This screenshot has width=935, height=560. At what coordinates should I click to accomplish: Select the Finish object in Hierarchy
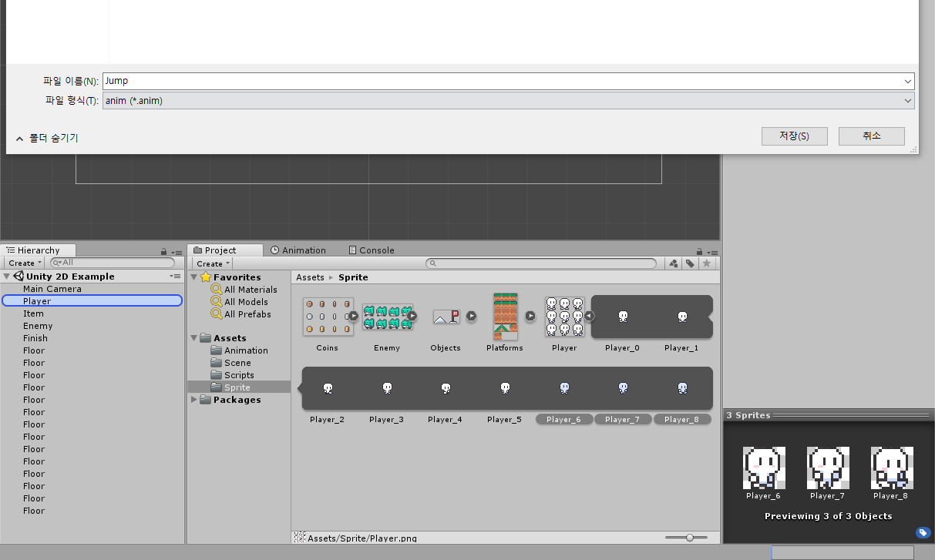35,338
